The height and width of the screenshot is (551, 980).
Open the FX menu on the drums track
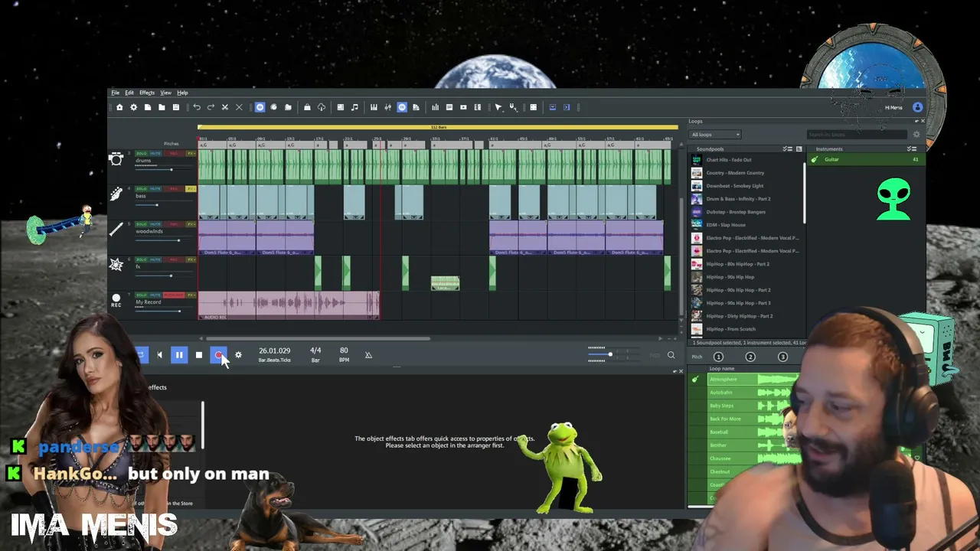(191, 154)
